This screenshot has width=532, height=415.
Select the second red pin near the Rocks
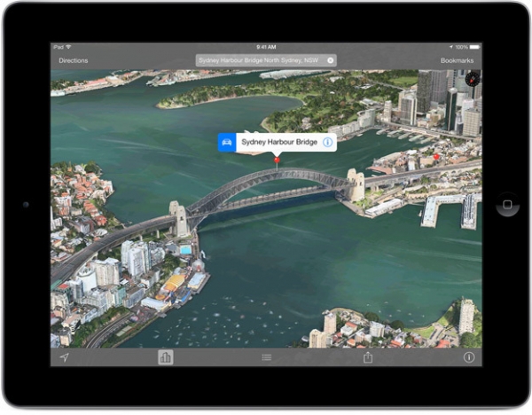tap(436, 157)
